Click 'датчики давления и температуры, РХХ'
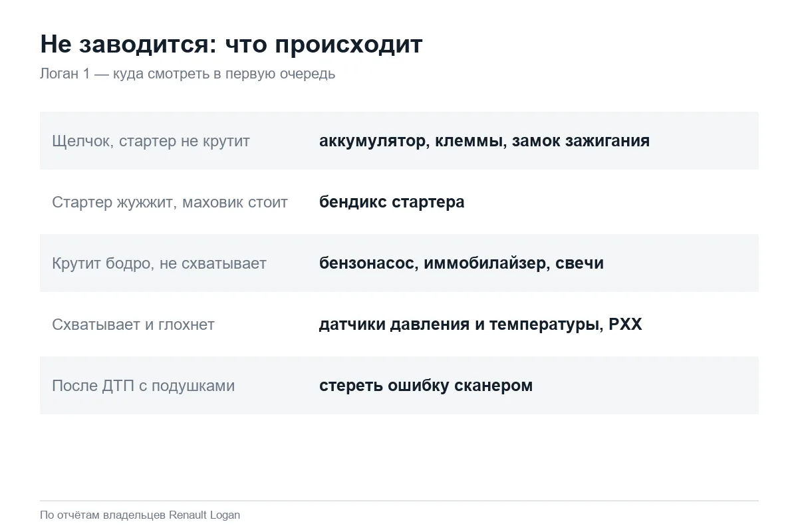Image resolution: width=798 pixels, height=532 pixels. (481, 325)
